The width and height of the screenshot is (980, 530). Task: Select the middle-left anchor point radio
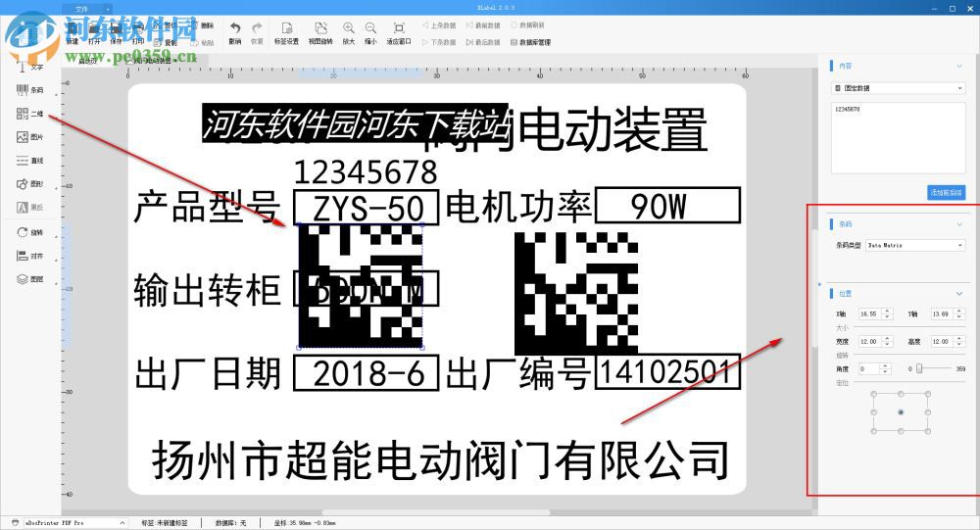874,412
